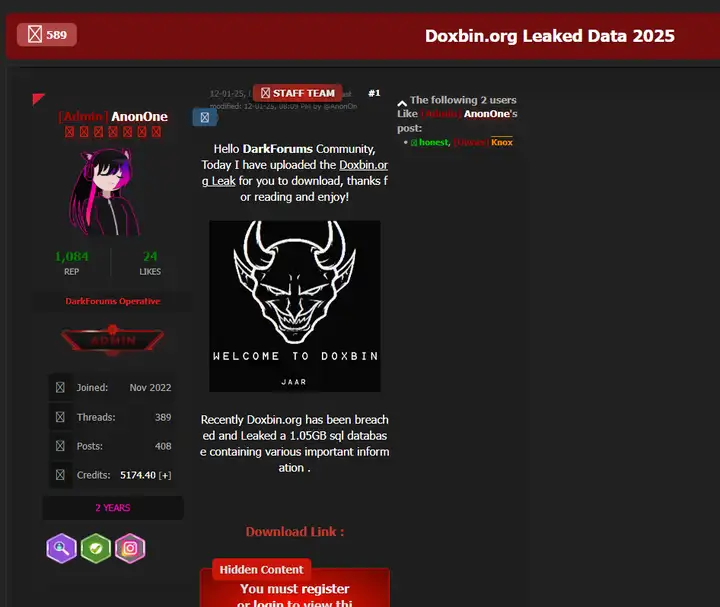The width and height of the screenshot is (720, 607).
Task: Click the pink Instagram award badge
Action: (x=130, y=548)
